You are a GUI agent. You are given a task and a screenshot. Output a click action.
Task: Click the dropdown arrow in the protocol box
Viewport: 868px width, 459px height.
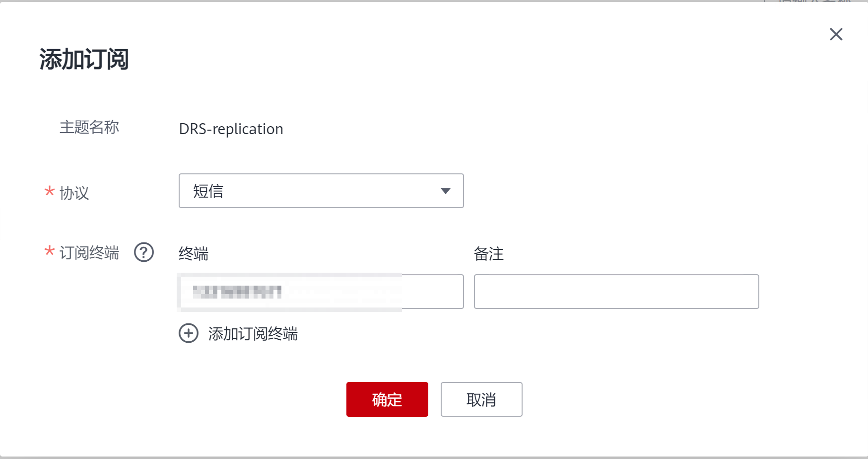tap(445, 191)
